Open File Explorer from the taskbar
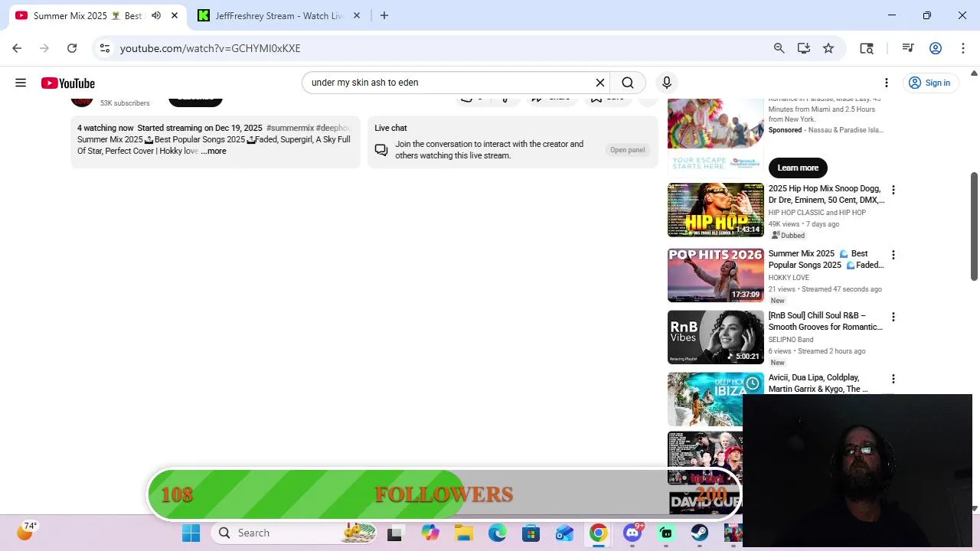980x551 pixels. [463, 533]
